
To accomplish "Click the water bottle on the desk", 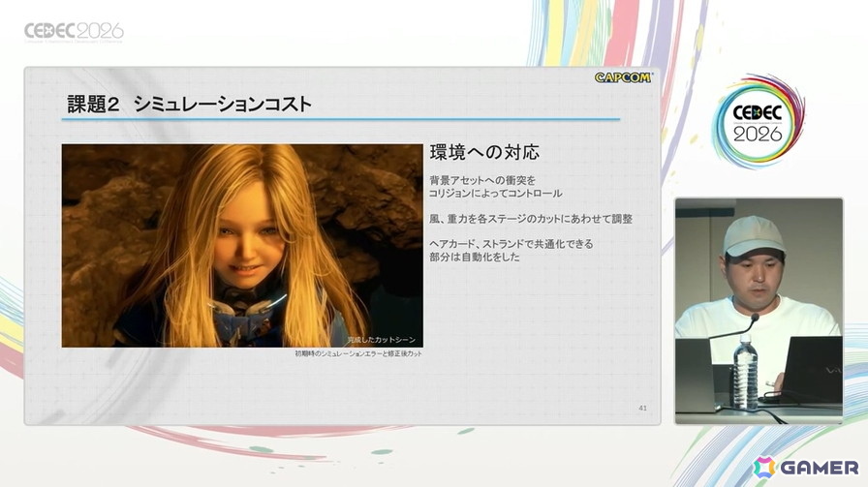I will (x=746, y=372).
